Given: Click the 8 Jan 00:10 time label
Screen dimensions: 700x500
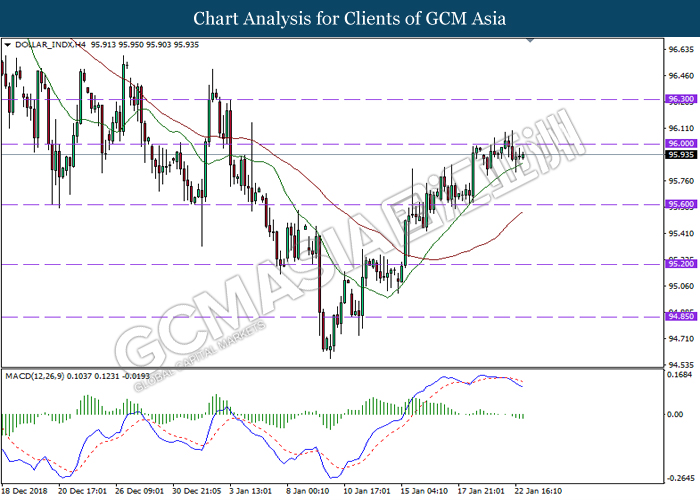Looking at the screenshot, I should click(308, 491).
